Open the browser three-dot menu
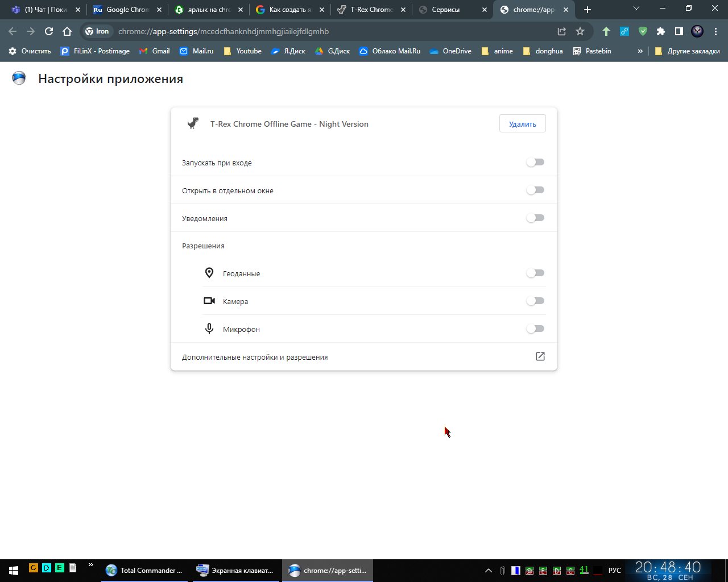This screenshot has width=728, height=582. pos(715,31)
